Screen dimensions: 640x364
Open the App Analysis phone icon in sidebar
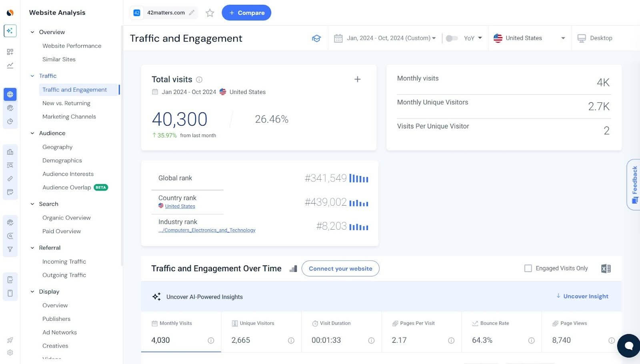coord(10,293)
